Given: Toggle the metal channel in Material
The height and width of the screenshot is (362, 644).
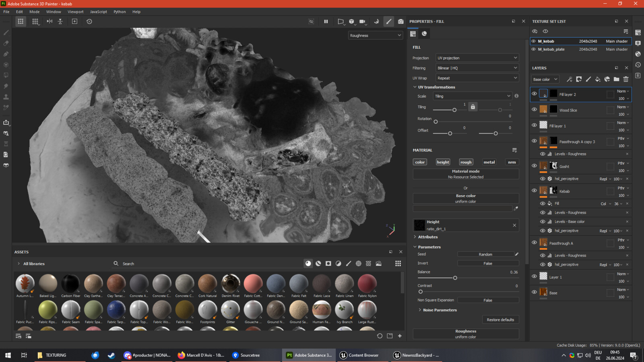Looking at the screenshot, I should pos(489,162).
